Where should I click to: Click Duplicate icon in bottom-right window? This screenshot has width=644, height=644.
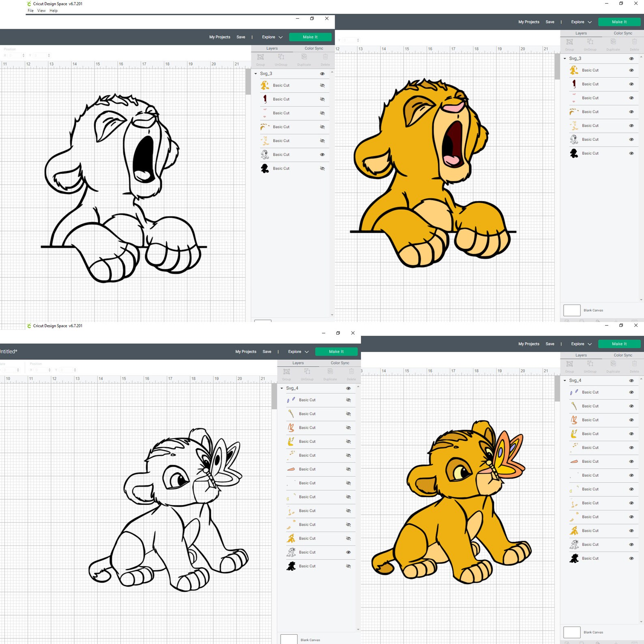[x=613, y=364]
